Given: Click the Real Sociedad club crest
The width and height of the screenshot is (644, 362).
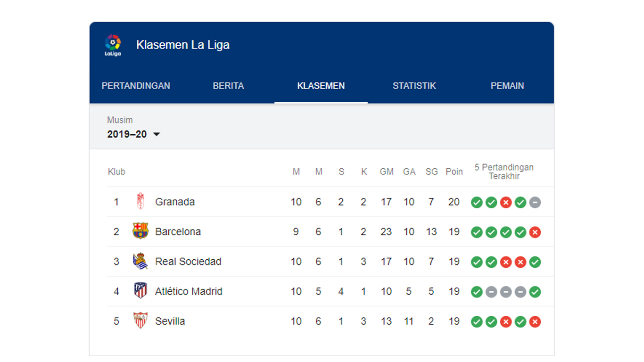Looking at the screenshot, I should pos(140,262).
